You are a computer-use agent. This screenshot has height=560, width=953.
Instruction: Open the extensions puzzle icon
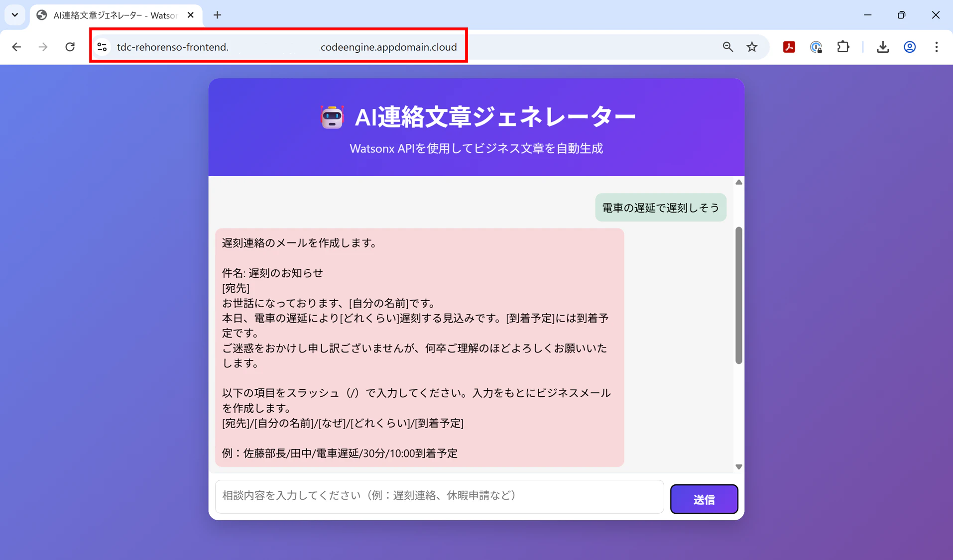tap(843, 47)
